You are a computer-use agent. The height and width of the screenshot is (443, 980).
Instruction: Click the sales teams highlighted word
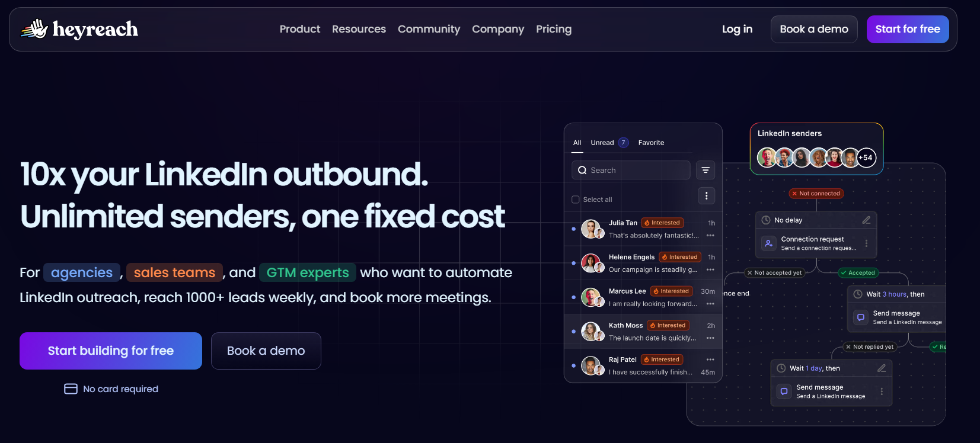coord(174,272)
